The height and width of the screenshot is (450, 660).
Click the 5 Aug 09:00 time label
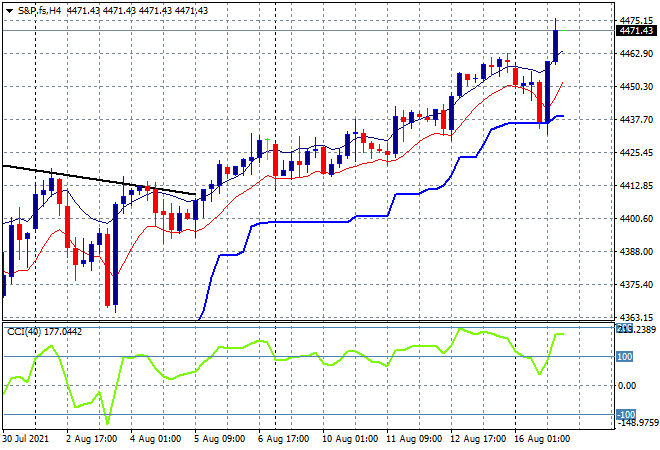coord(219,439)
